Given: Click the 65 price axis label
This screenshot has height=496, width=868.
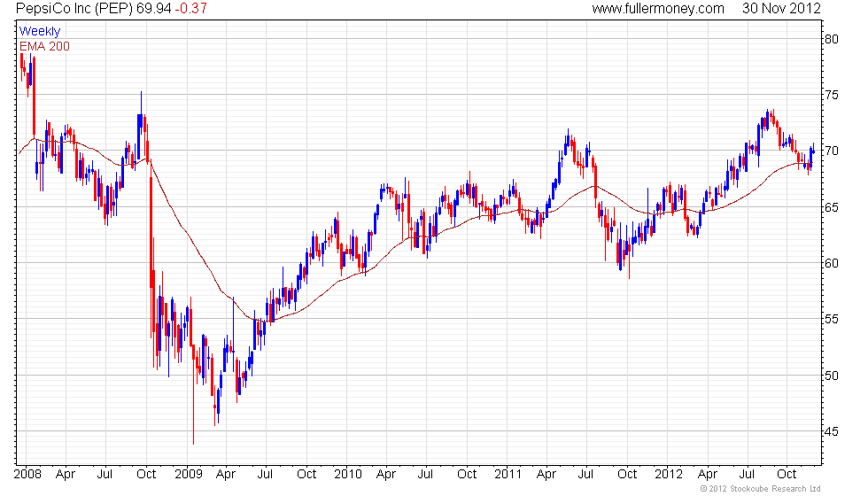Looking at the screenshot, I should [x=831, y=207].
